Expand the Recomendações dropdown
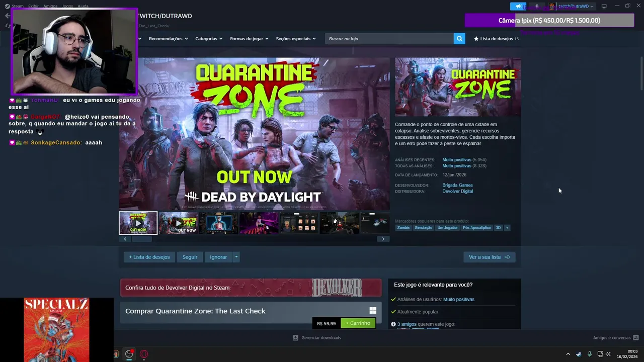This screenshot has width=644, height=362. [168, 39]
